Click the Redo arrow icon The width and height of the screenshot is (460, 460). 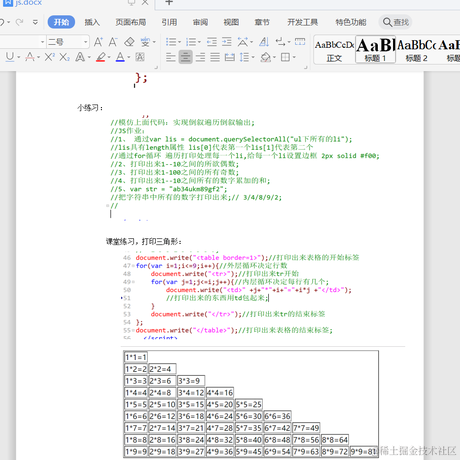20,22
